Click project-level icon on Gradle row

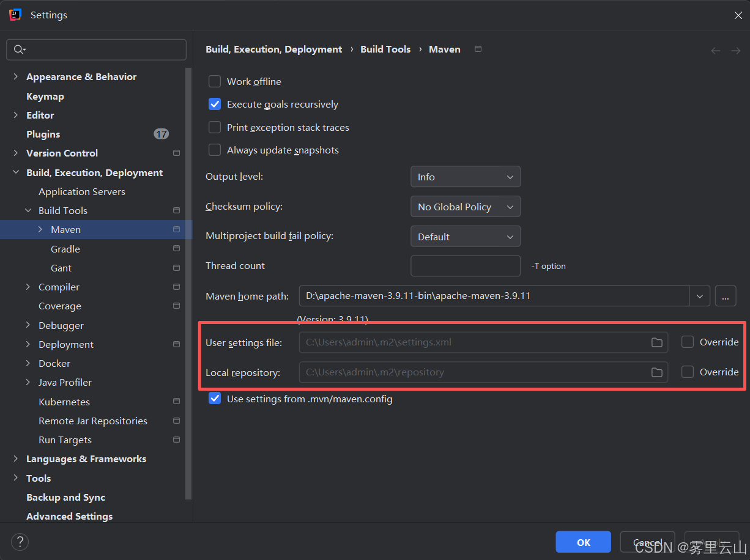[x=177, y=249]
